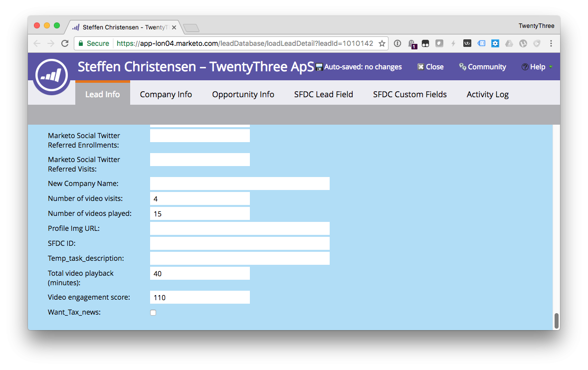The height and width of the screenshot is (370, 588).
Task: Click the Number of video visits field
Action: point(200,198)
